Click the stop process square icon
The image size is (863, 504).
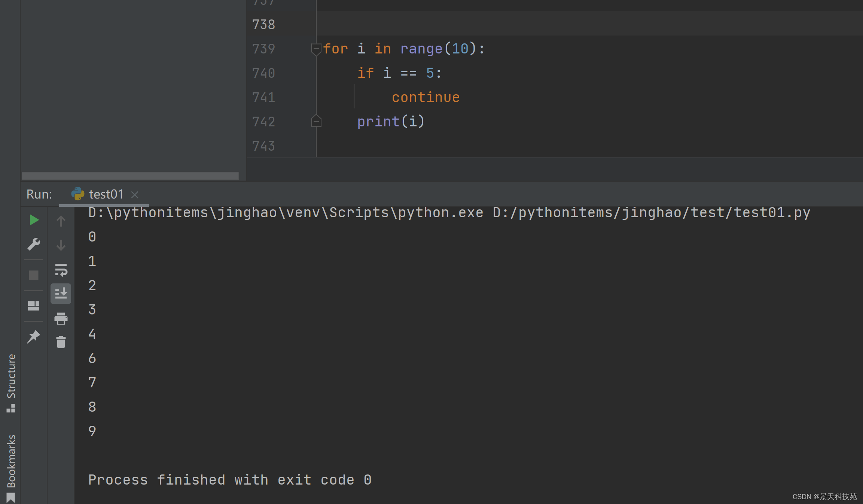click(x=34, y=275)
